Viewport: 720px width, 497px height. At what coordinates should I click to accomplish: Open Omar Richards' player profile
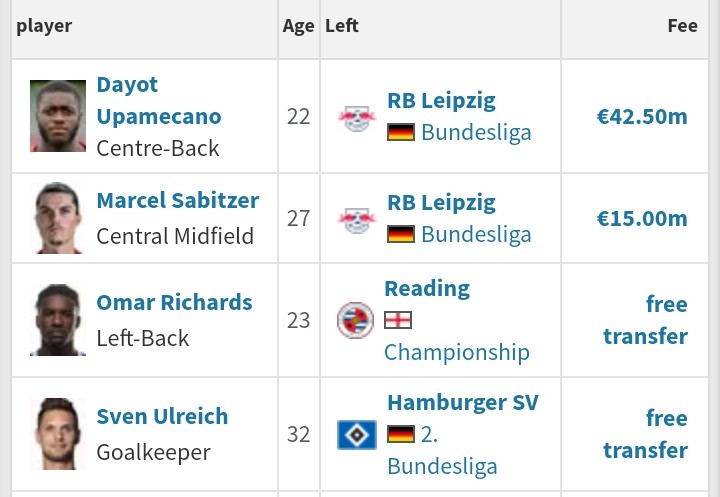[174, 303]
